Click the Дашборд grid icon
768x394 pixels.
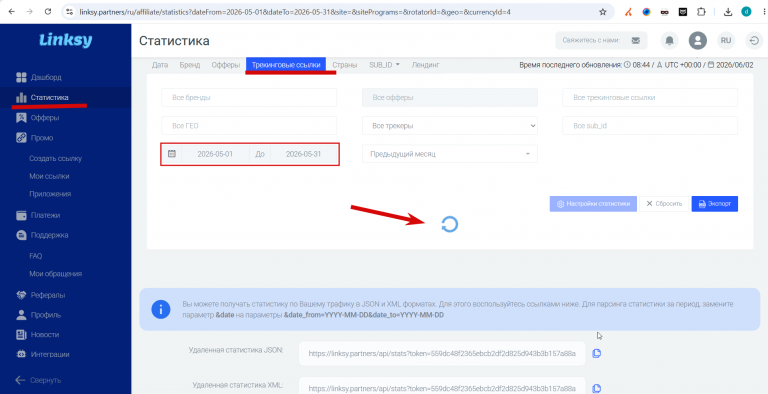pyautogui.click(x=21, y=77)
